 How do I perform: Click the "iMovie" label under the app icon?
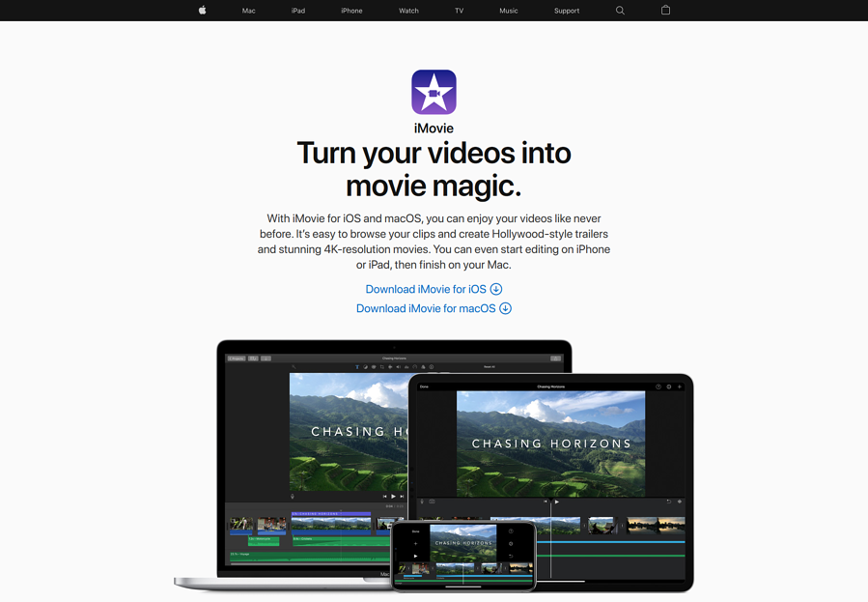coord(434,129)
